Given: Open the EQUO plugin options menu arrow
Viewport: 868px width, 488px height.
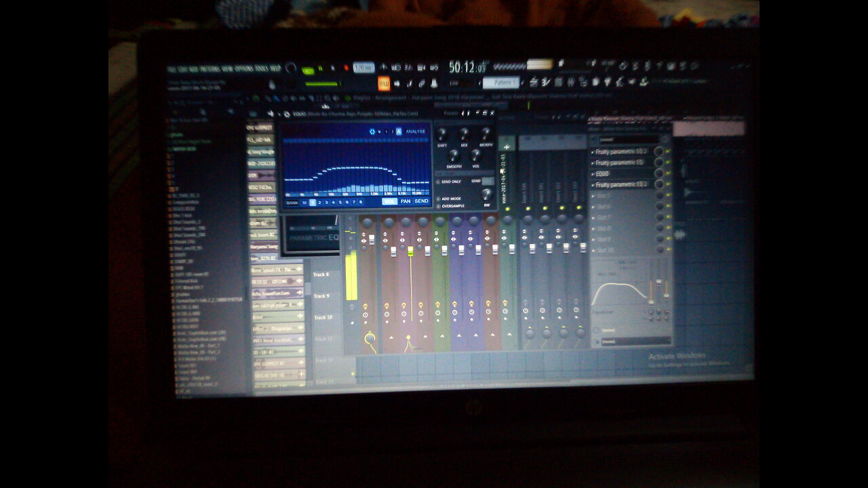Looking at the screenshot, I should (279, 114).
